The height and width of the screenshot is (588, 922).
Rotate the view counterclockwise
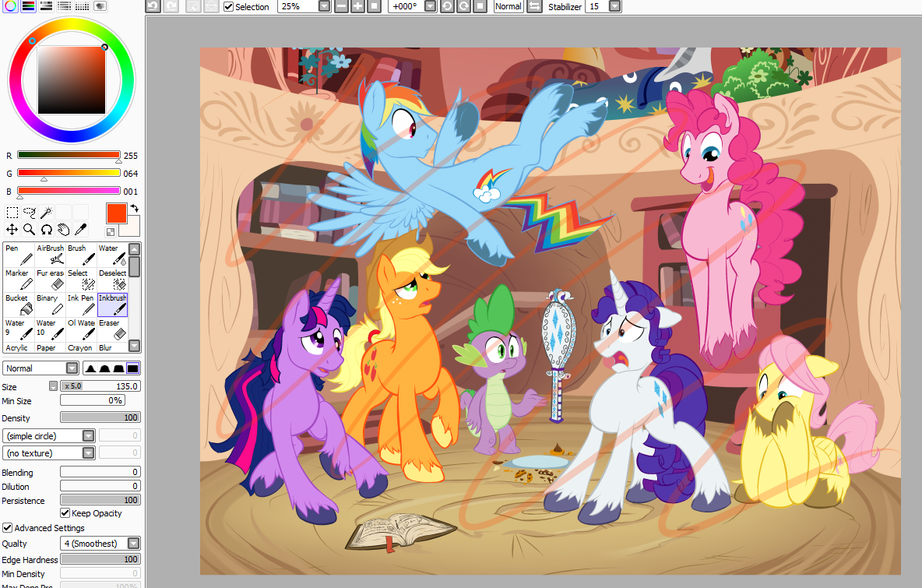click(448, 6)
